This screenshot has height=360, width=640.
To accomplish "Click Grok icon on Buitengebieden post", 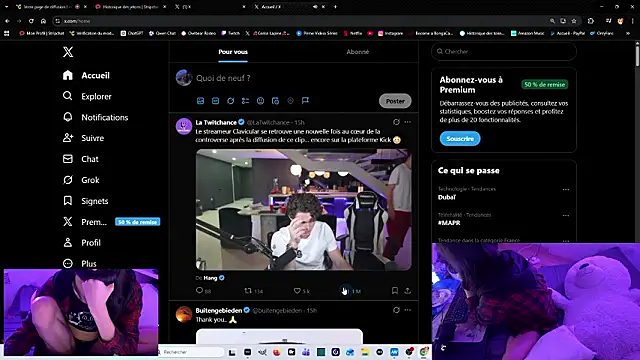I will [x=396, y=310].
